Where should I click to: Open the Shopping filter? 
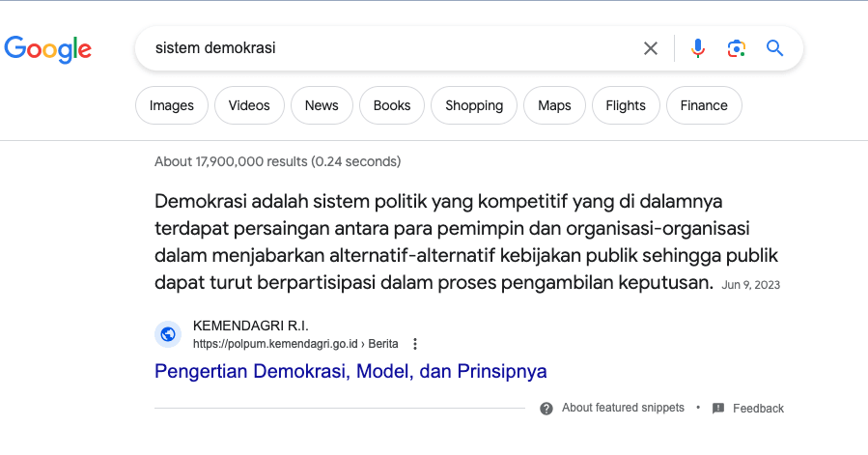[474, 106]
